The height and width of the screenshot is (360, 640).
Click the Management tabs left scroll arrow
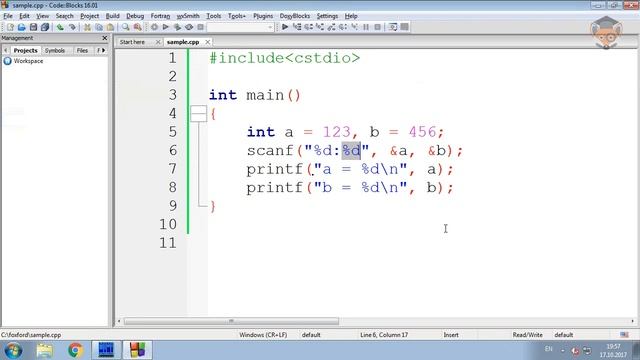point(6,51)
